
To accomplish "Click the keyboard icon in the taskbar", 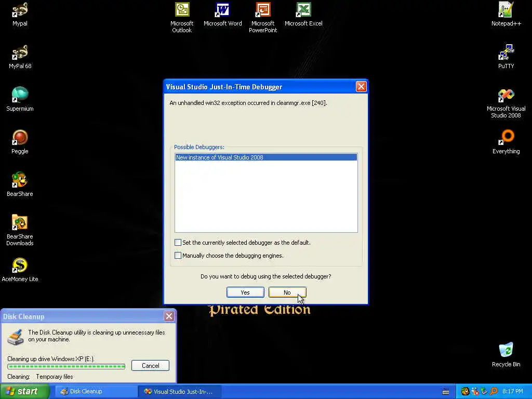I will tap(446, 392).
